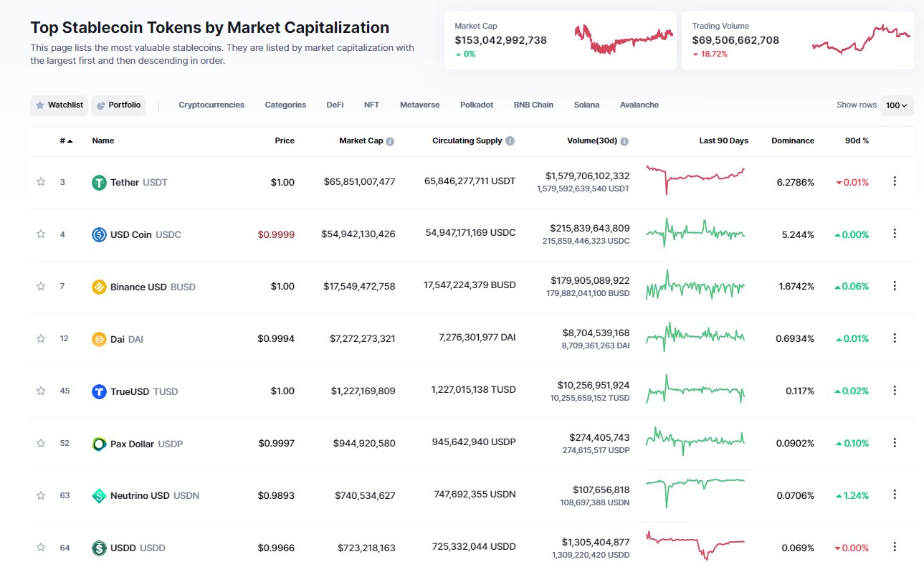924x572 pixels.
Task: Click the Pax Dollar logo icon
Action: tap(99, 444)
